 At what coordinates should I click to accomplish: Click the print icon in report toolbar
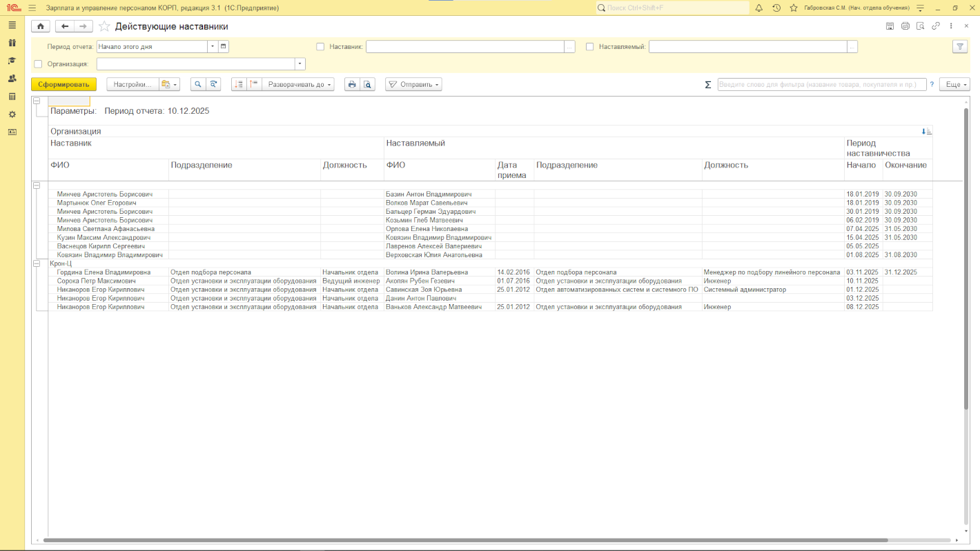[352, 84]
